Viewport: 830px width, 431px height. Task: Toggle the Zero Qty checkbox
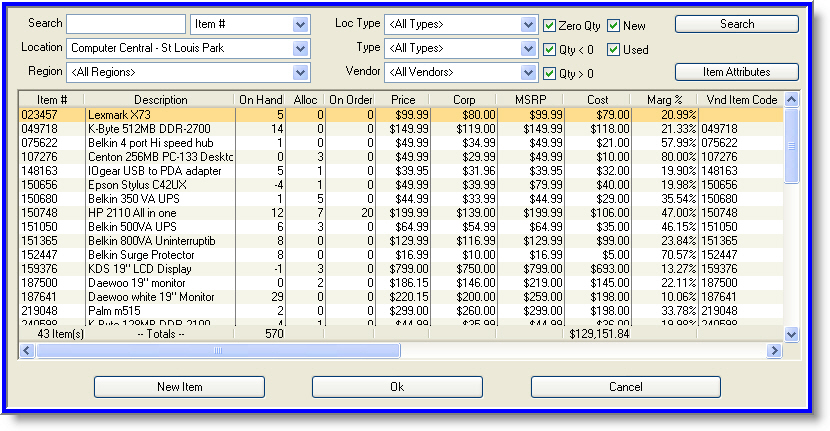click(549, 25)
